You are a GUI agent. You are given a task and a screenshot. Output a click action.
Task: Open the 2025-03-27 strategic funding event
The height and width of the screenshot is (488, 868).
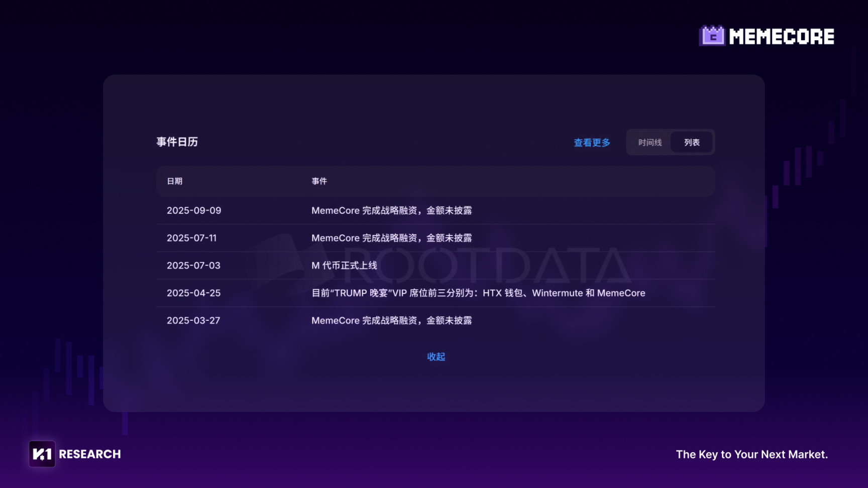(391, 320)
